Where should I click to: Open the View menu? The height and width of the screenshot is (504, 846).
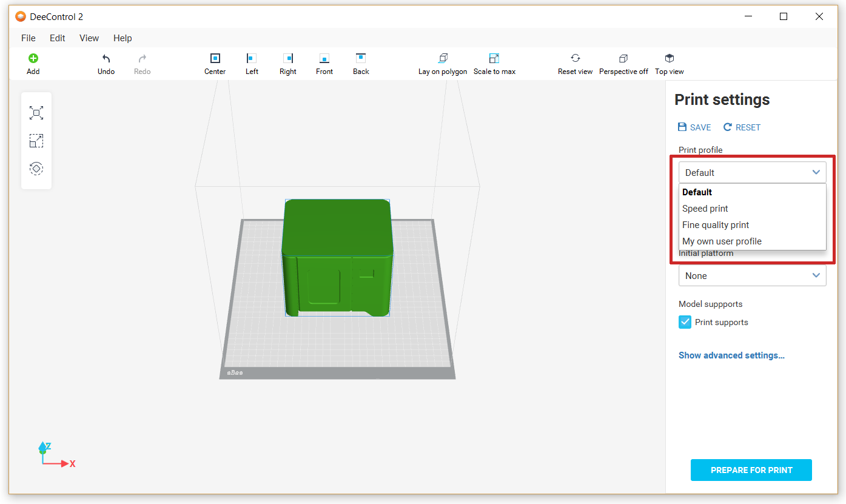coord(89,38)
